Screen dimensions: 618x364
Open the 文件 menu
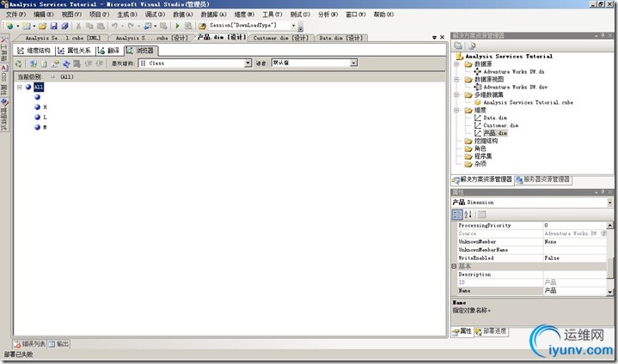[16, 15]
